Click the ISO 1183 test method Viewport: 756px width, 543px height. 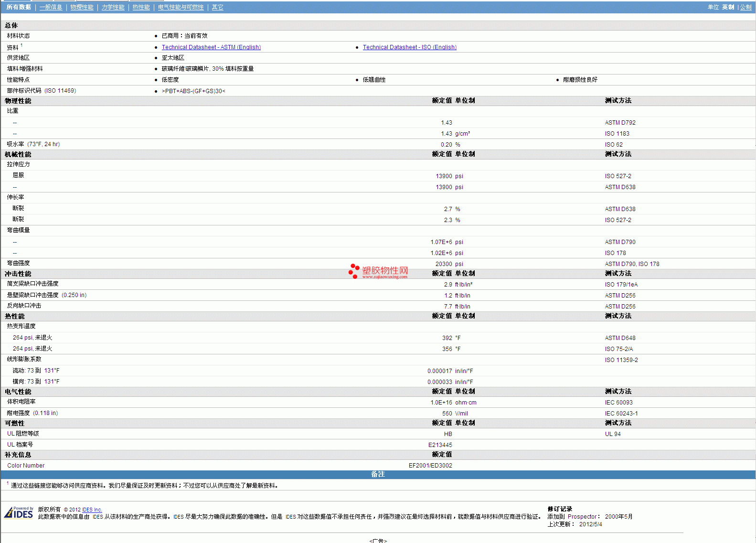pyautogui.click(x=617, y=134)
